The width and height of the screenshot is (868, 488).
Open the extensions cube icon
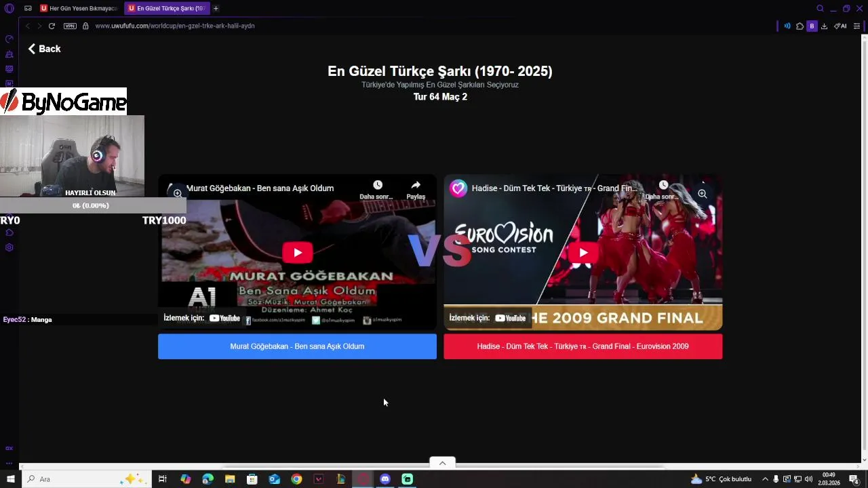pos(800,26)
